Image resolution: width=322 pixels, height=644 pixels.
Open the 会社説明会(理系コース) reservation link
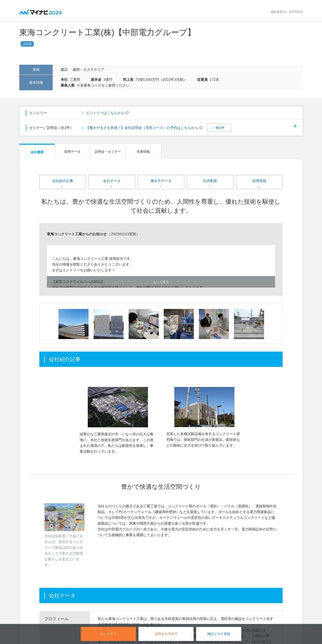tap(142, 128)
